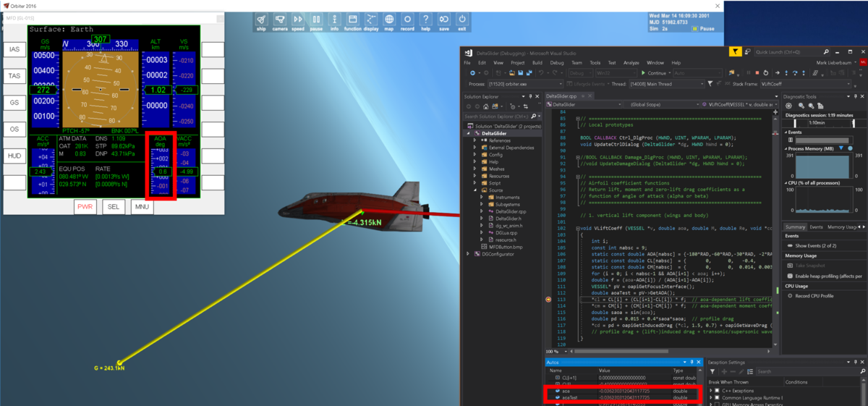Click the MFD OS side button
868x406 pixels.
[14, 129]
